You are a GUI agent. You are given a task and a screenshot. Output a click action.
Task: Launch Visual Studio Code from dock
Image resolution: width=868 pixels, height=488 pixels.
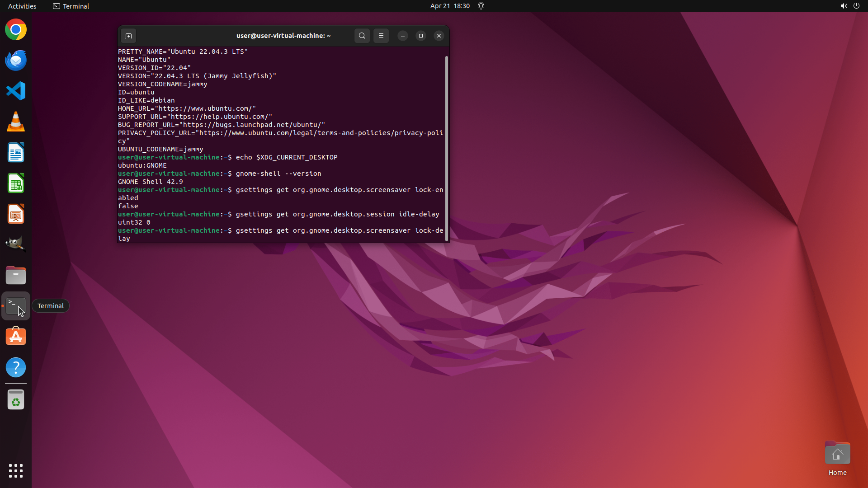tap(16, 91)
